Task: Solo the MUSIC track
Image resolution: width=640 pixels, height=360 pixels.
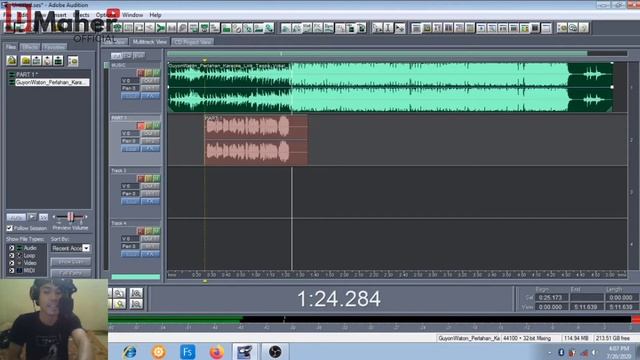Action: click(148, 73)
